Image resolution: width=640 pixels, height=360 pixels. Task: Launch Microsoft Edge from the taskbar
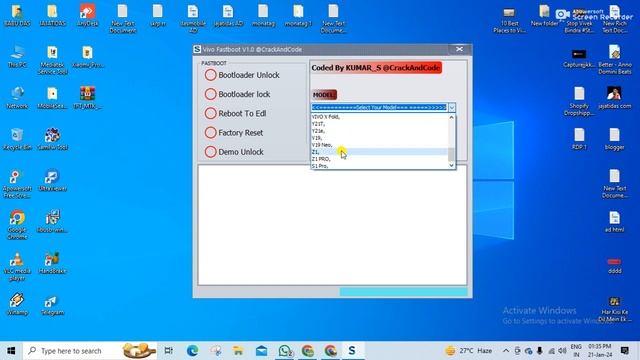tap(192, 351)
